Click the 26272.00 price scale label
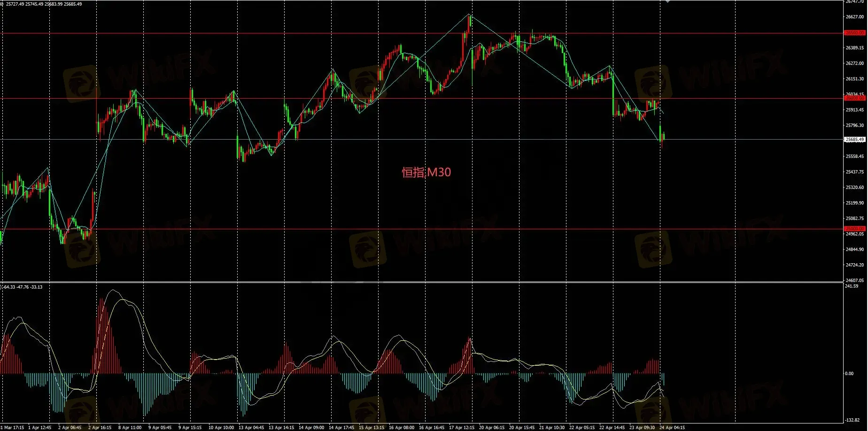This screenshot has height=431, width=868. click(855, 63)
